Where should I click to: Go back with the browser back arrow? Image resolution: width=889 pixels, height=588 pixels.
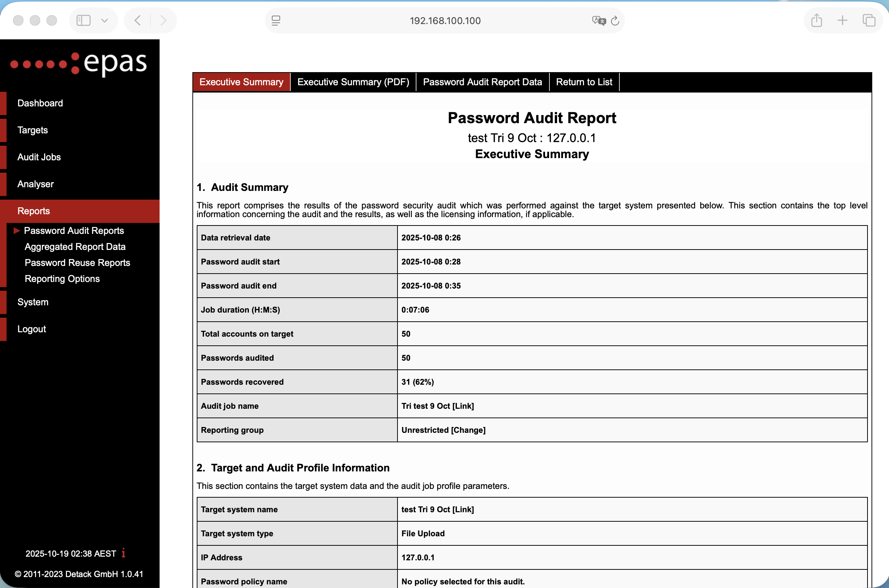coord(138,20)
